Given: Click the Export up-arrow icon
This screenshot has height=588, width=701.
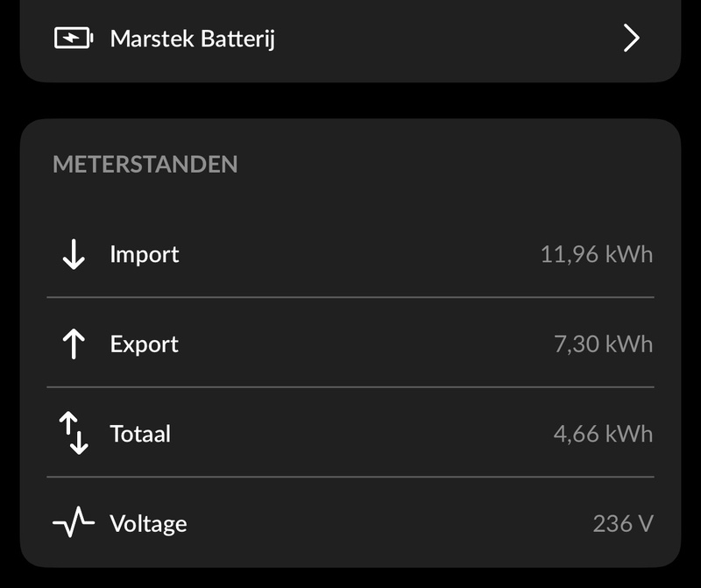Looking at the screenshot, I should click(x=74, y=344).
